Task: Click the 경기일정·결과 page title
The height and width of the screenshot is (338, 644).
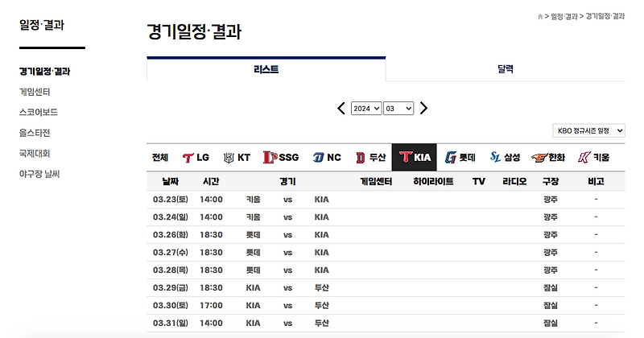Action: click(194, 32)
